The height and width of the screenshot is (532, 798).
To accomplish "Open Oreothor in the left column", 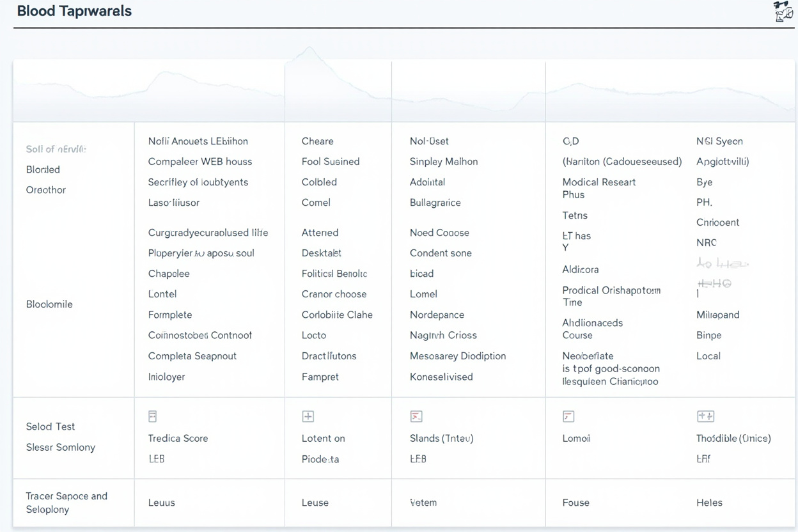I will [x=46, y=190].
